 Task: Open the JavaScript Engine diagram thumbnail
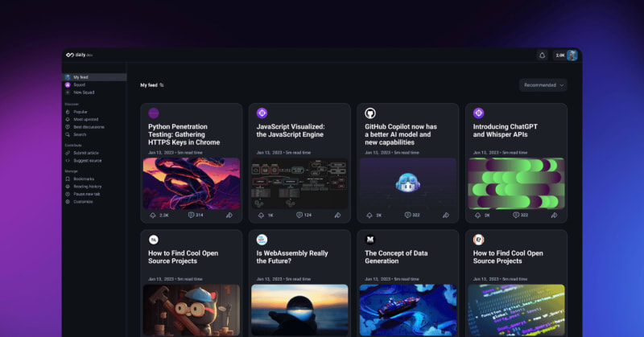299,183
